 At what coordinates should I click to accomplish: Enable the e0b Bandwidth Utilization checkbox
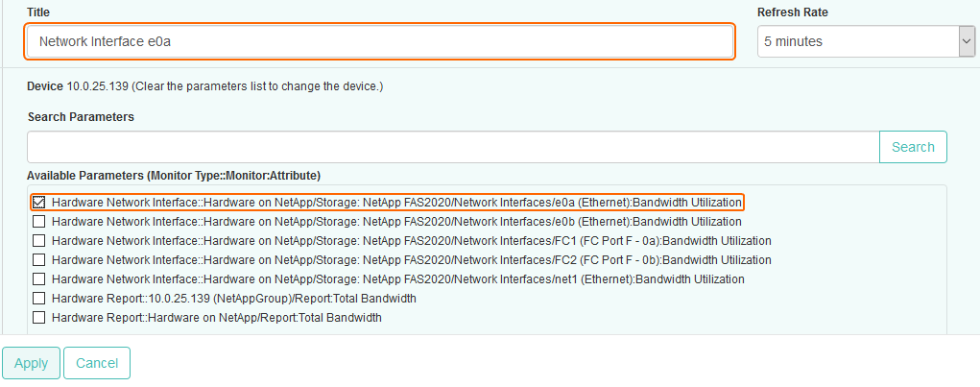(38, 222)
